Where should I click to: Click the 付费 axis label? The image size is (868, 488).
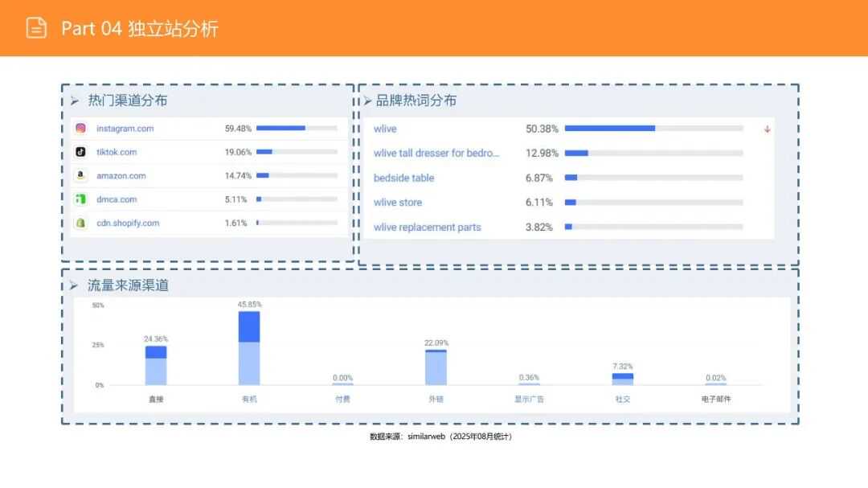point(342,400)
